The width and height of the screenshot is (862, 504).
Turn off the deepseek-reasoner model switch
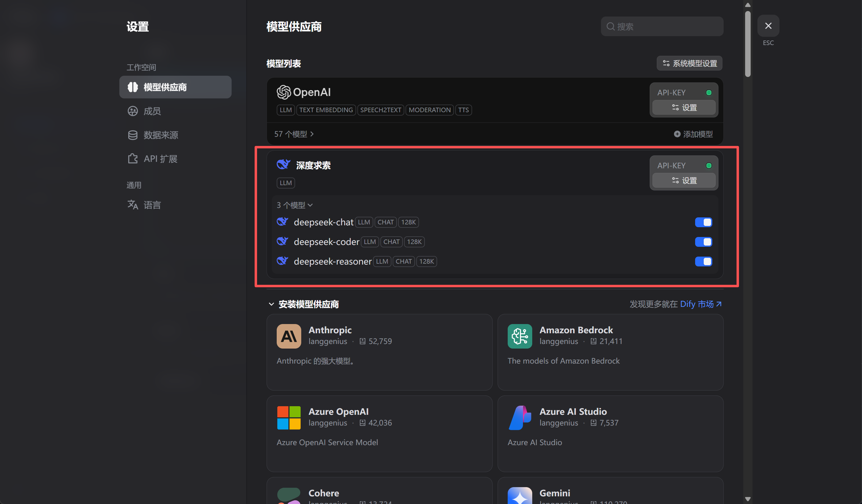point(703,261)
